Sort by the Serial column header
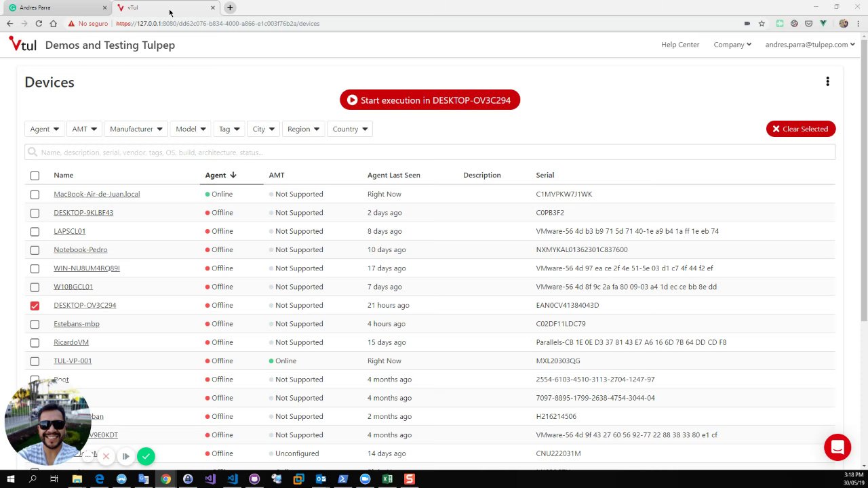868x488 pixels. (x=545, y=175)
